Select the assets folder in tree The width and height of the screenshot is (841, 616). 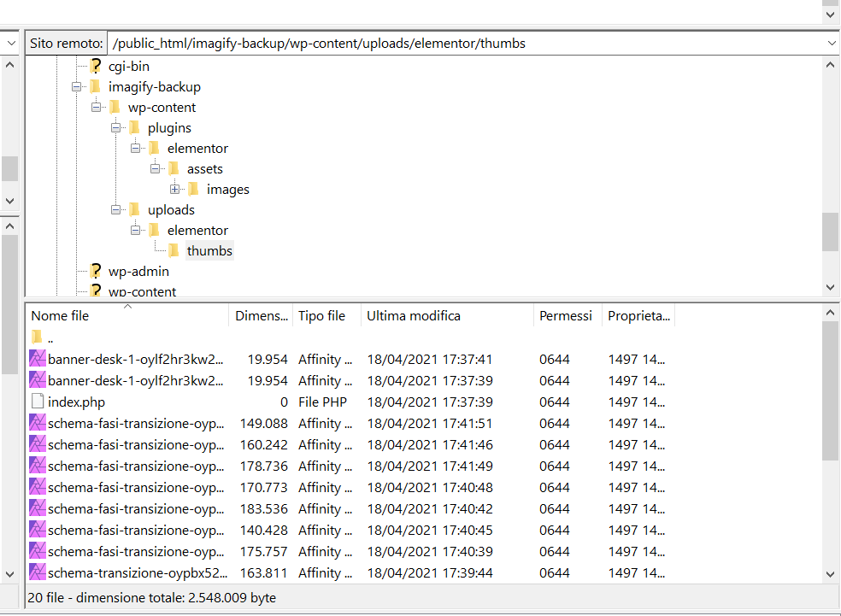(205, 169)
